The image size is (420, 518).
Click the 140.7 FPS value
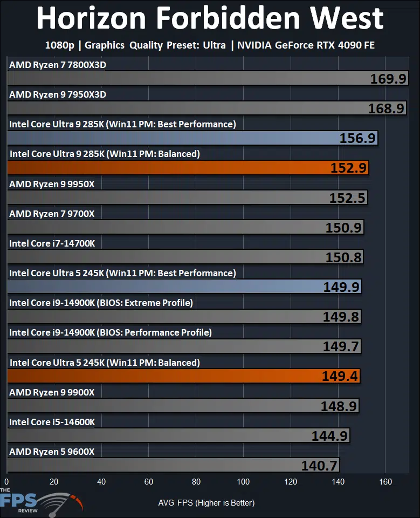click(319, 466)
